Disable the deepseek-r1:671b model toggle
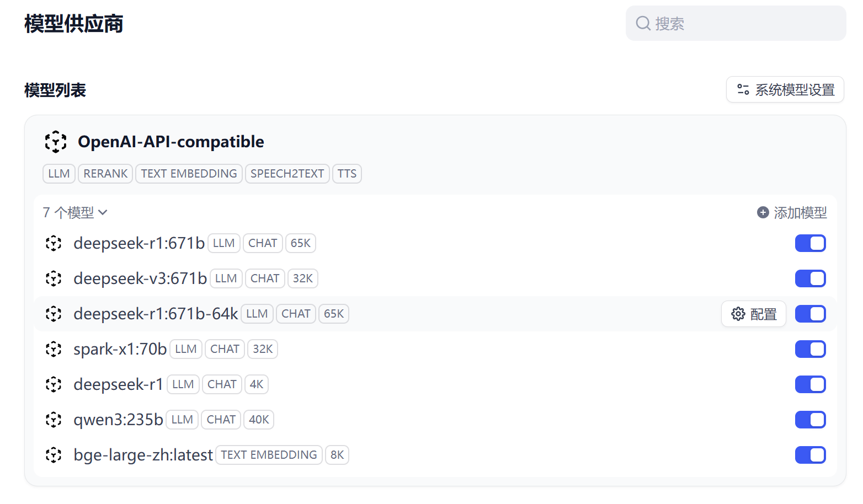This screenshot has width=863, height=504. 810,243
